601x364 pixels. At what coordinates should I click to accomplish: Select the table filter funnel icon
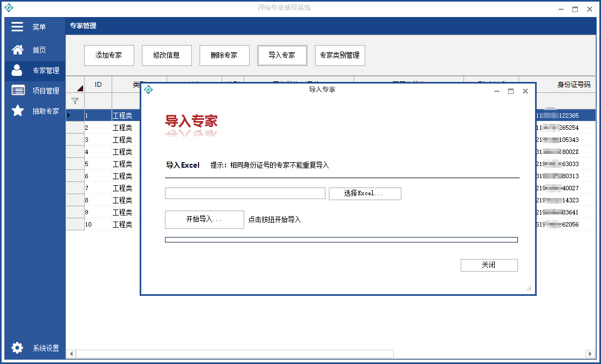coord(75,101)
